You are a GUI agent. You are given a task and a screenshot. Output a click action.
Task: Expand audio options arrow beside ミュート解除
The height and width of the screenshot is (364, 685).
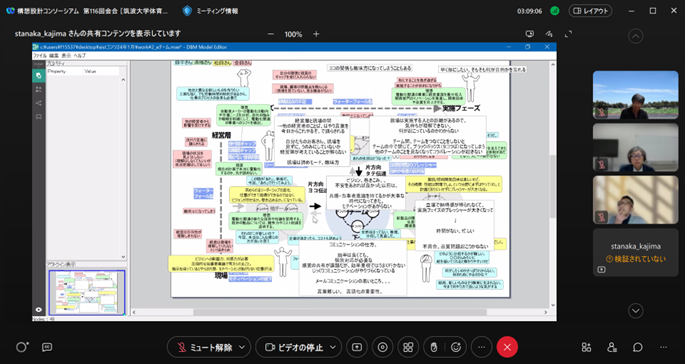pos(242,347)
